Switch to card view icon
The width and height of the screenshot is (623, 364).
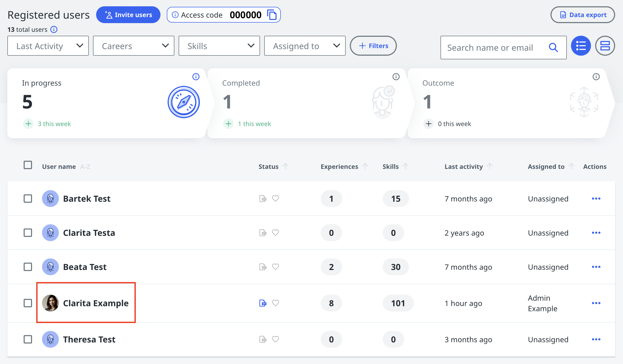click(605, 46)
